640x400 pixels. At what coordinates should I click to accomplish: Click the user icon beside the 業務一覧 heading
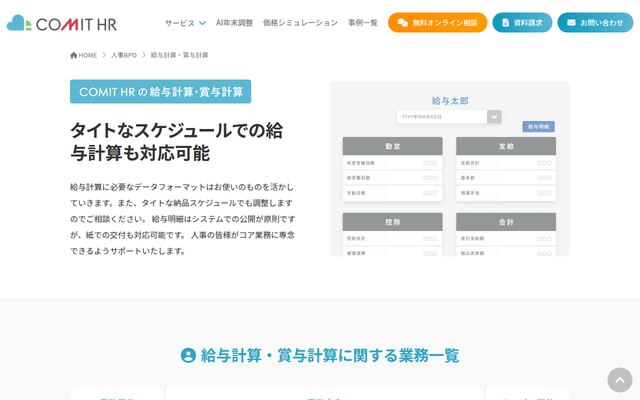188,355
